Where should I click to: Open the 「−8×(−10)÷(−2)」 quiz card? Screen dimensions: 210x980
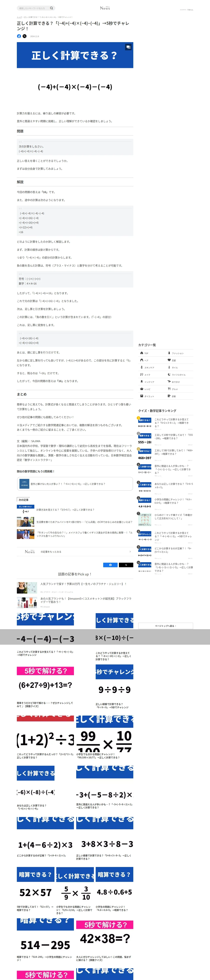(x=114, y=637)
